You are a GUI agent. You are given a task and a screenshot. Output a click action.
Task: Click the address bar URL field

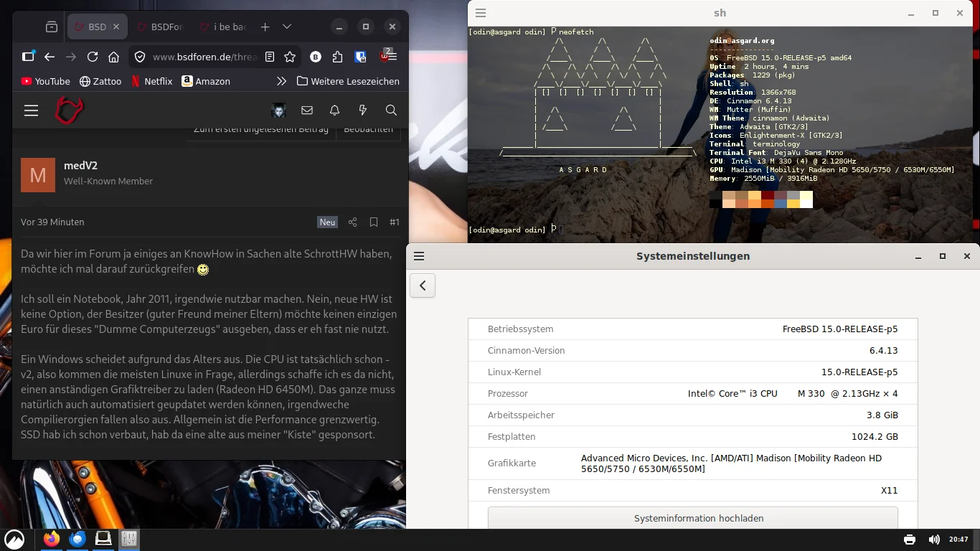[x=204, y=57]
